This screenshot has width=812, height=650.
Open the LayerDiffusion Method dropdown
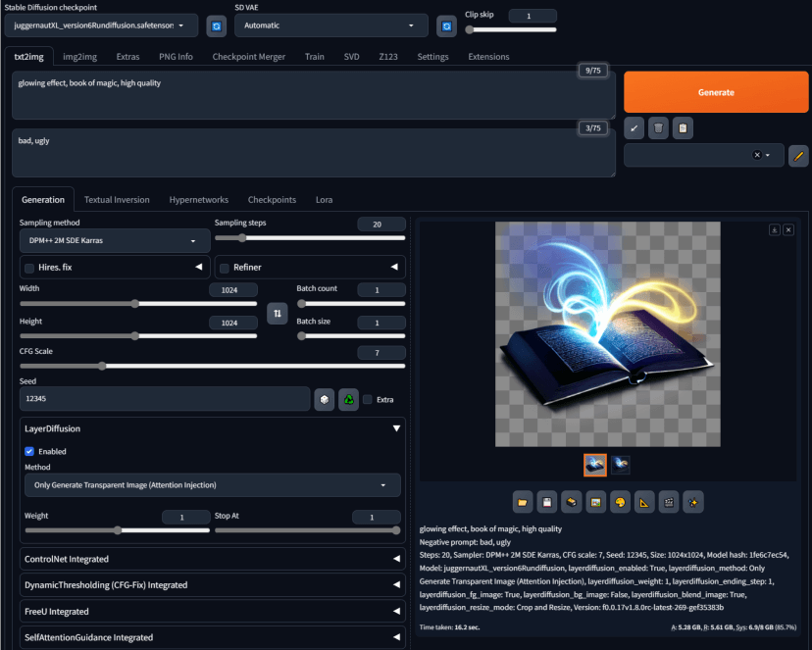tap(212, 485)
